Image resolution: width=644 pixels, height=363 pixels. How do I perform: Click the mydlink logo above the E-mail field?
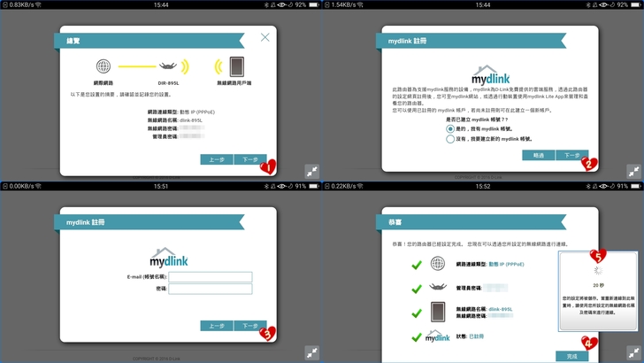pyautogui.click(x=169, y=258)
